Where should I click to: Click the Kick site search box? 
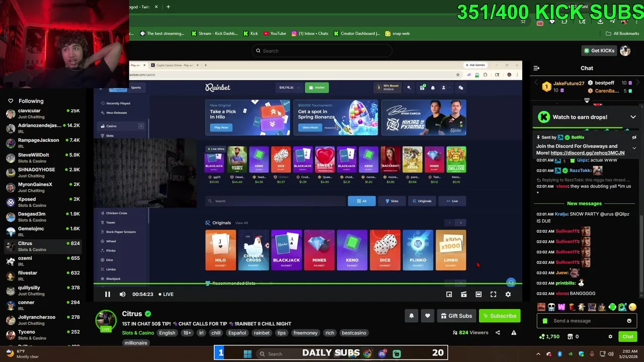pyautogui.click(x=322, y=51)
